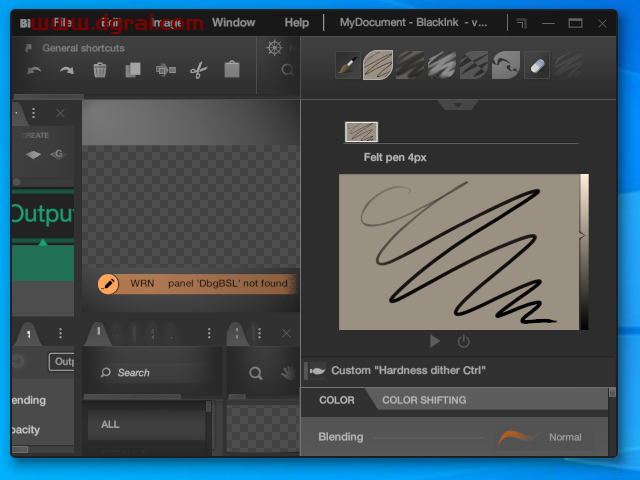Open the Window menu
This screenshot has width=640, height=480.
coord(233,22)
